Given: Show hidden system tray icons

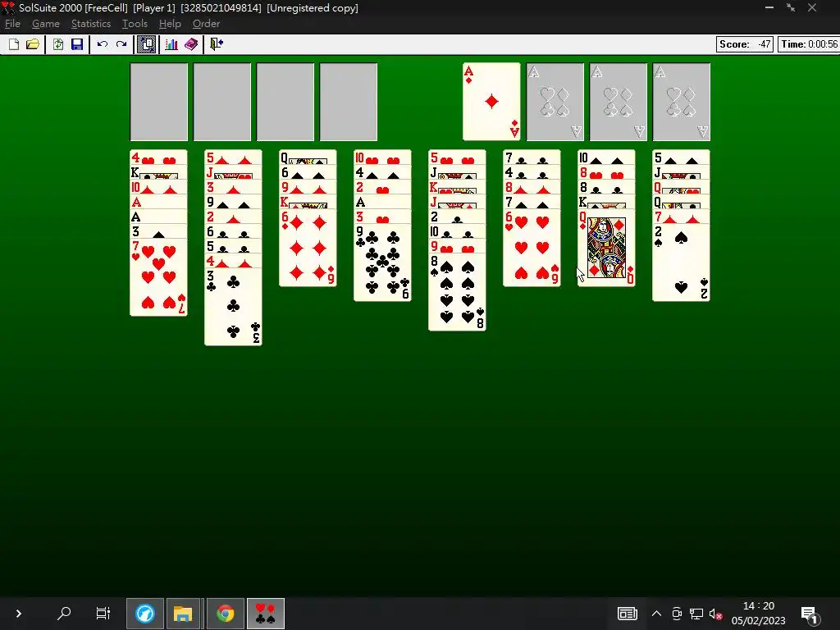Looking at the screenshot, I should coord(656,614).
